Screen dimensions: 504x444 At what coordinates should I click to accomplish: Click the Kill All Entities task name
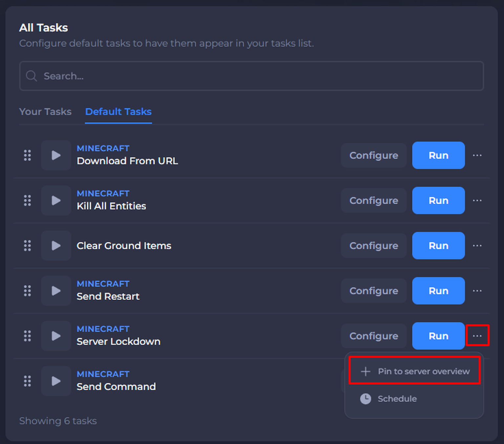click(x=111, y=206)
